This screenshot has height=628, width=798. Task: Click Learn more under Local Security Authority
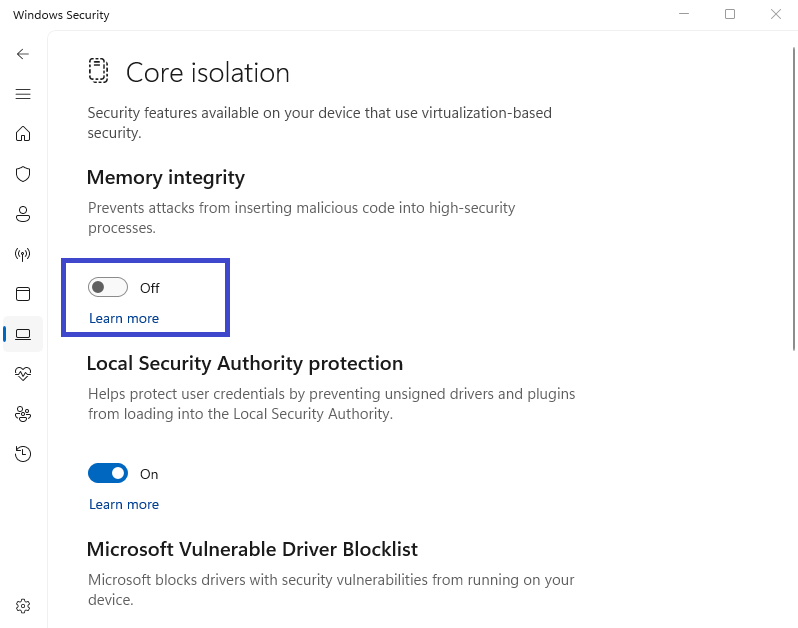(x=124, y=504)
